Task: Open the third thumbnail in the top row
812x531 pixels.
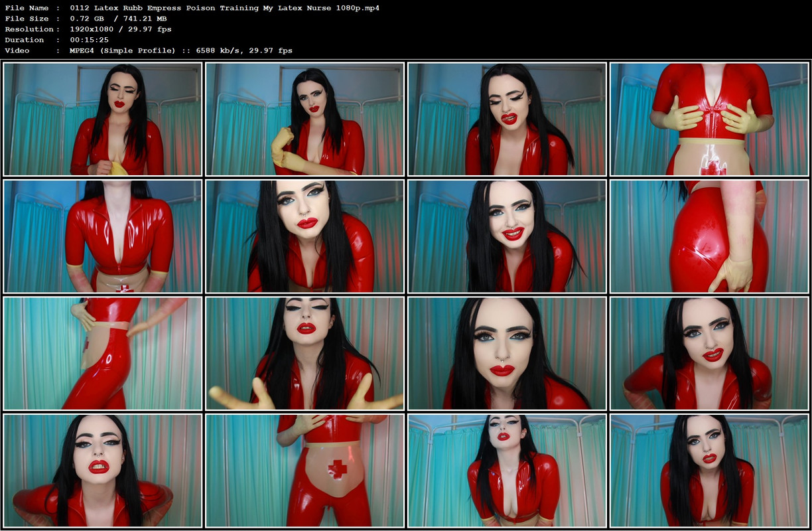Action: tap(507, 119)
